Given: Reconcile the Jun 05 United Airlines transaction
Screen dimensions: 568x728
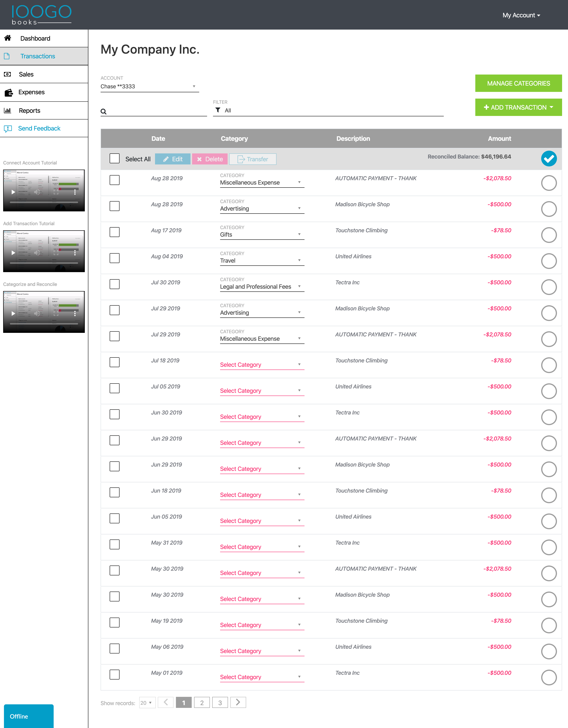Looking at the screenshot, I should pos(549,521).
